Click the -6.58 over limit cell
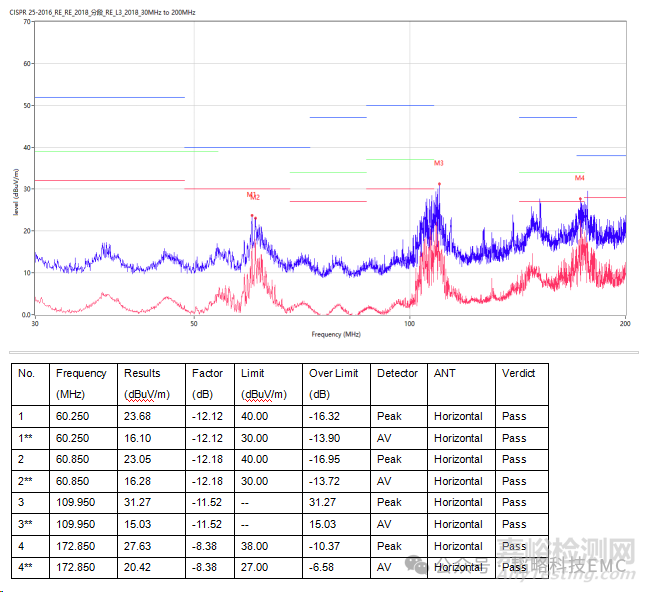 click(x=324, y=568)
